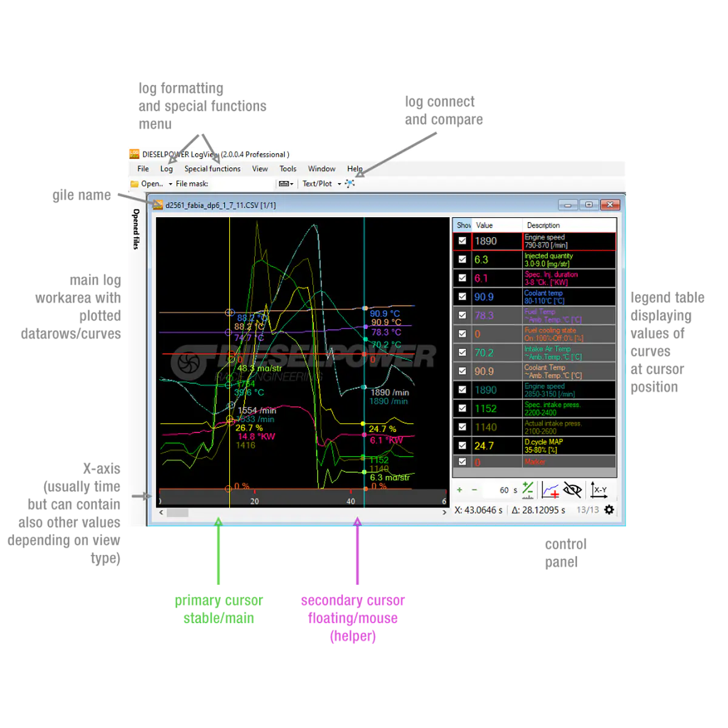Click the green plus zoom-in icon
The height and width of the screenshot is (728, 728).
459,490
